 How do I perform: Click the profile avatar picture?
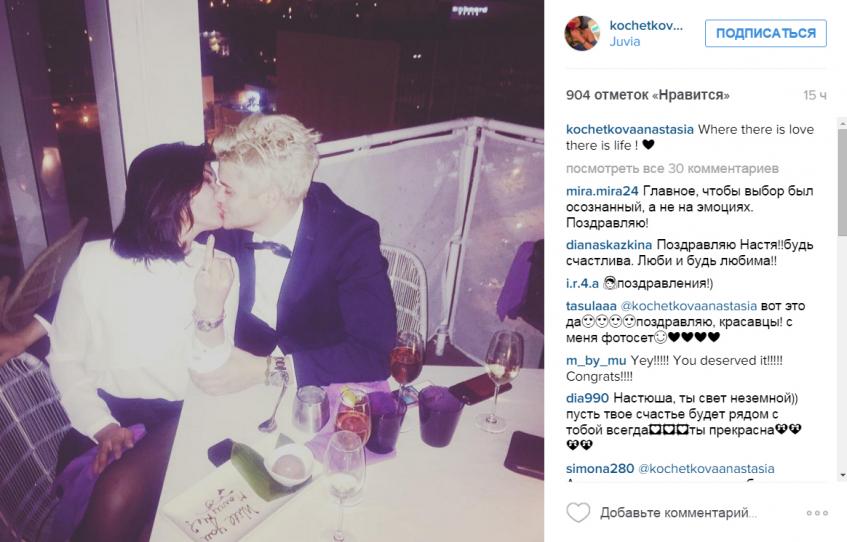582,33
